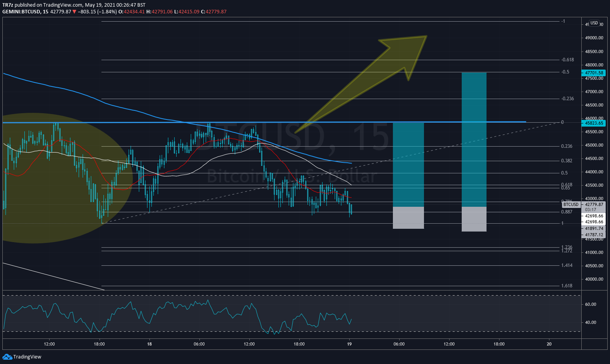The height and width of the screenshot is (364, 610).
Task: Click the 41000.00 price axis label
Action: point(594,252)
